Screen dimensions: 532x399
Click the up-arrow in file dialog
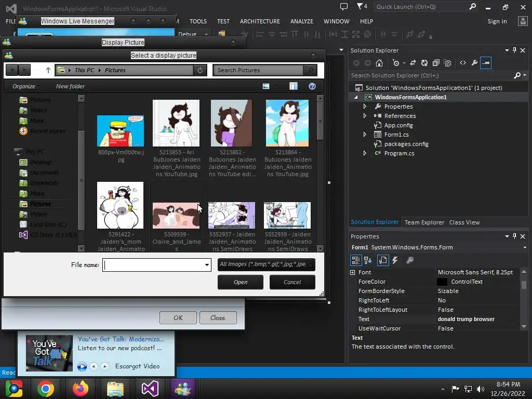48,70
